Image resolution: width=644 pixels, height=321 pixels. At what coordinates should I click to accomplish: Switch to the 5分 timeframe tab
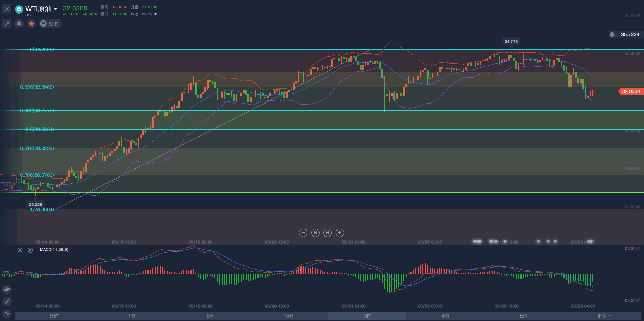[211, 316]
